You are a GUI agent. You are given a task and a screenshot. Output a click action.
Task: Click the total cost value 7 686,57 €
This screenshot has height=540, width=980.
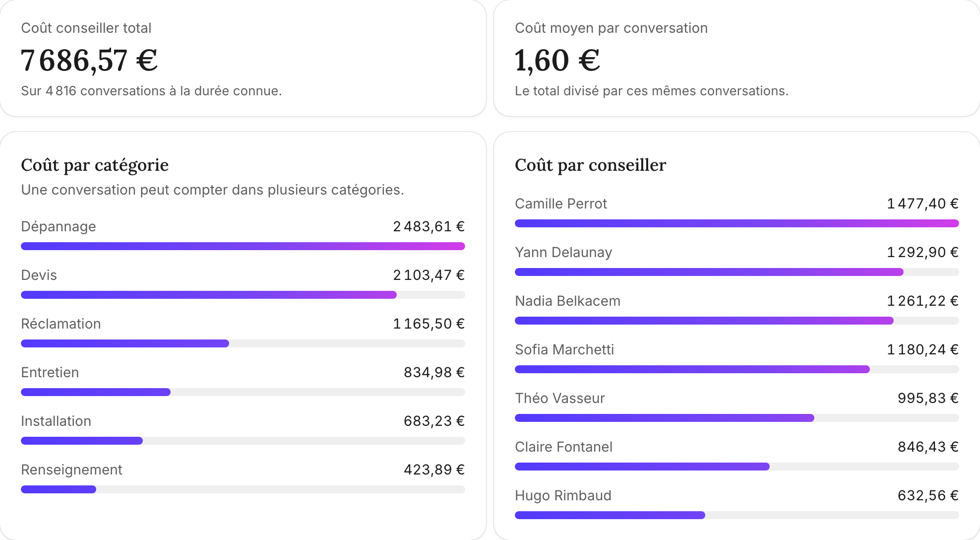tap(89, 61)
